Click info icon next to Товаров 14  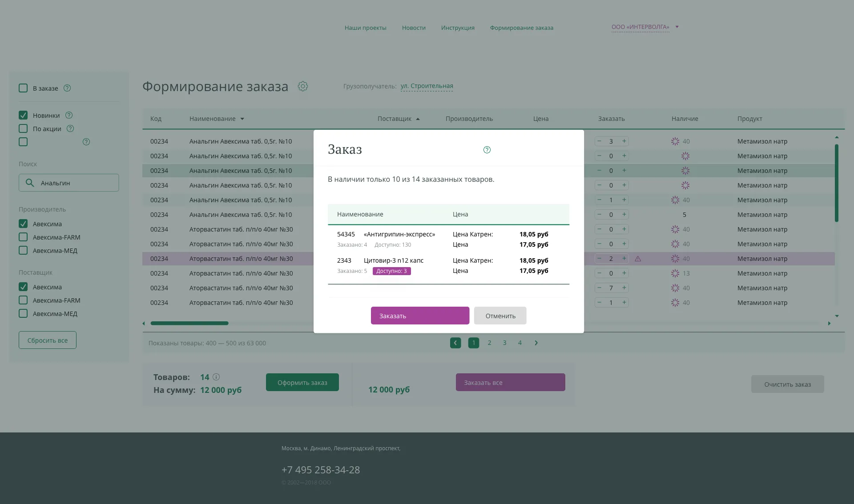click(x=216, y=377)
